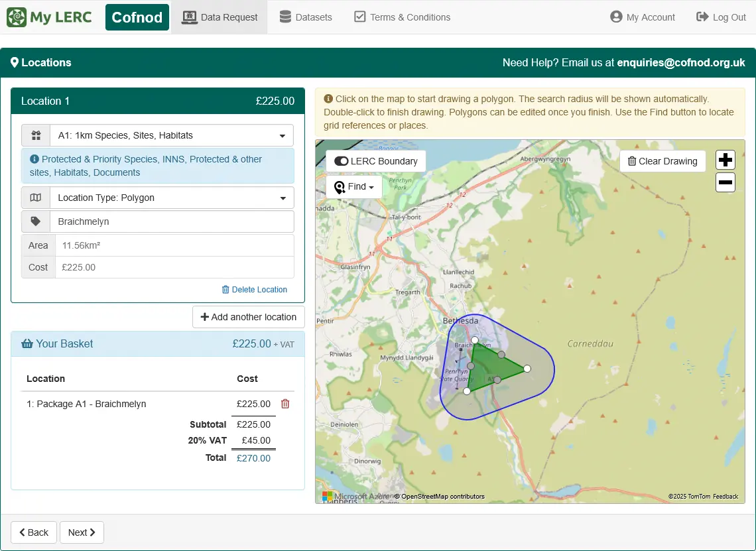This screenshot has width=756, height=551.
Task: Click the basket icon in Your Basket header
Action: click(27, 343)
